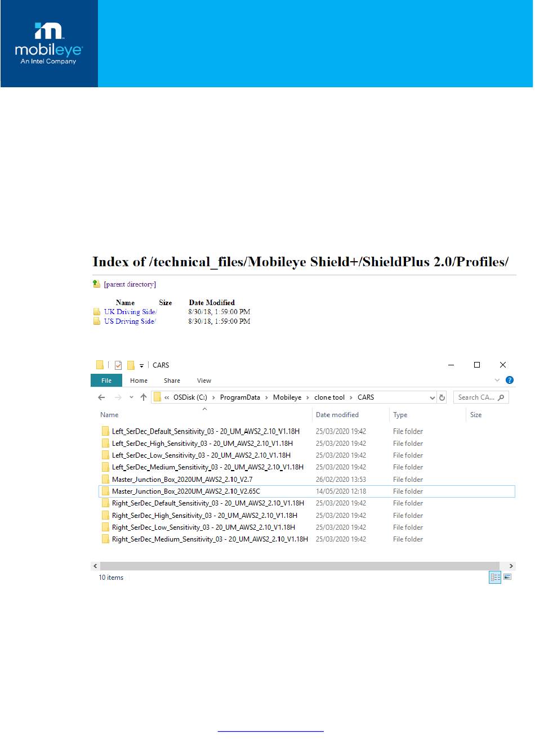Select Right_SerDec_Medium_Sensitivity_03 folder
Viewport: 535px width, 756px height.
210,539
